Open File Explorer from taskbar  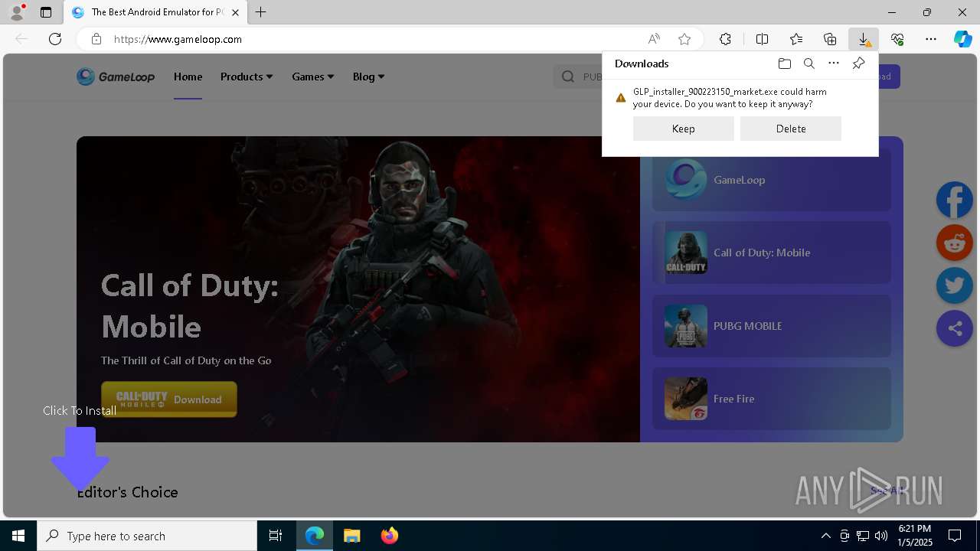pos(351,536)
